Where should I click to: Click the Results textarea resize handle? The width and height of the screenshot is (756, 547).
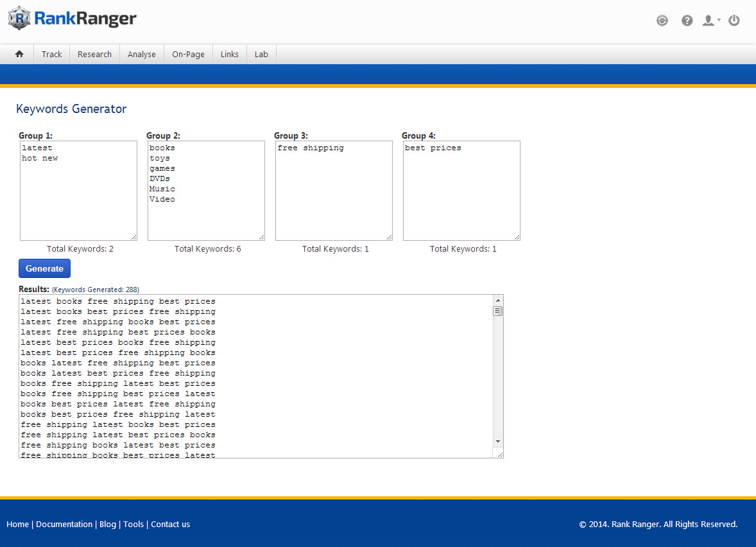click(x=500, y=455)
